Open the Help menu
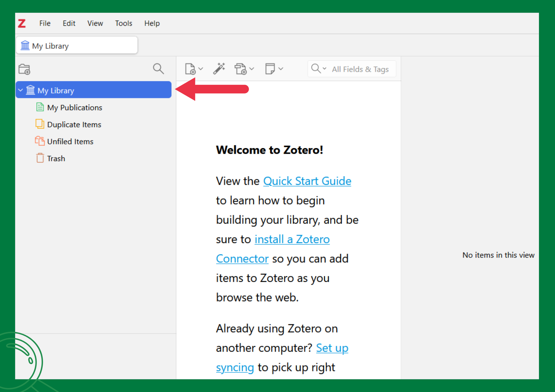Image resolution: width=555 pixels, height=392 pixels. tap(152, 23)
